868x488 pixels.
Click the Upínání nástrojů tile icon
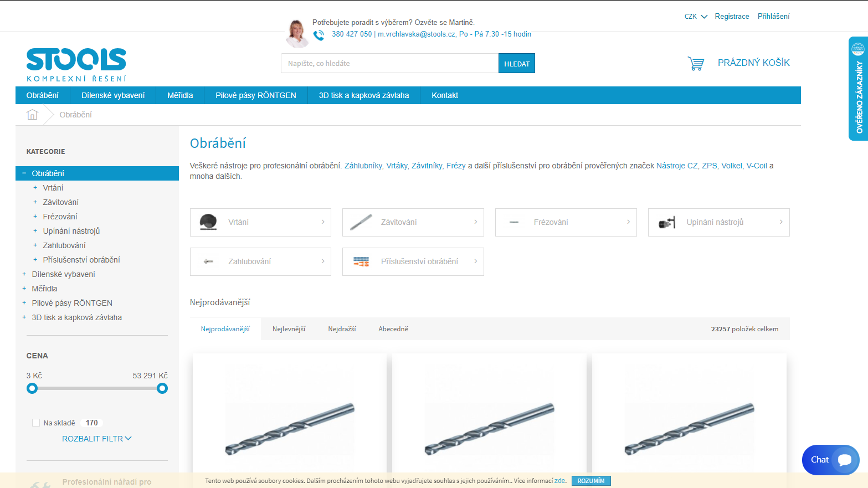pos(667,222)
